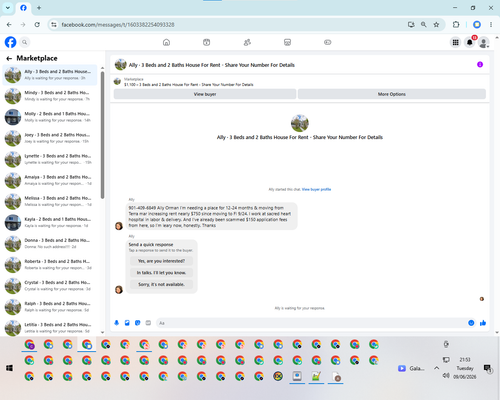Viewport: 500px width, 400px height.
Task: Click the browser back arrow
Action: pyautogui.click(x=9, y=25)
